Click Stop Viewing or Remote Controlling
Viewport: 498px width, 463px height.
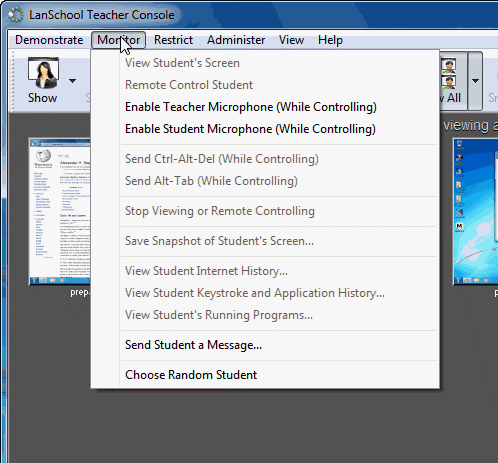coord(265,211)
